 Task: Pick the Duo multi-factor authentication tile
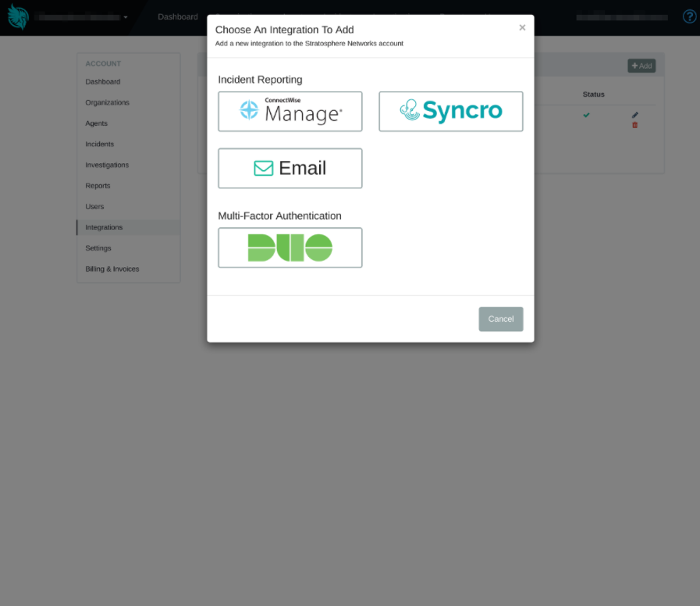[x=290, y=248]
